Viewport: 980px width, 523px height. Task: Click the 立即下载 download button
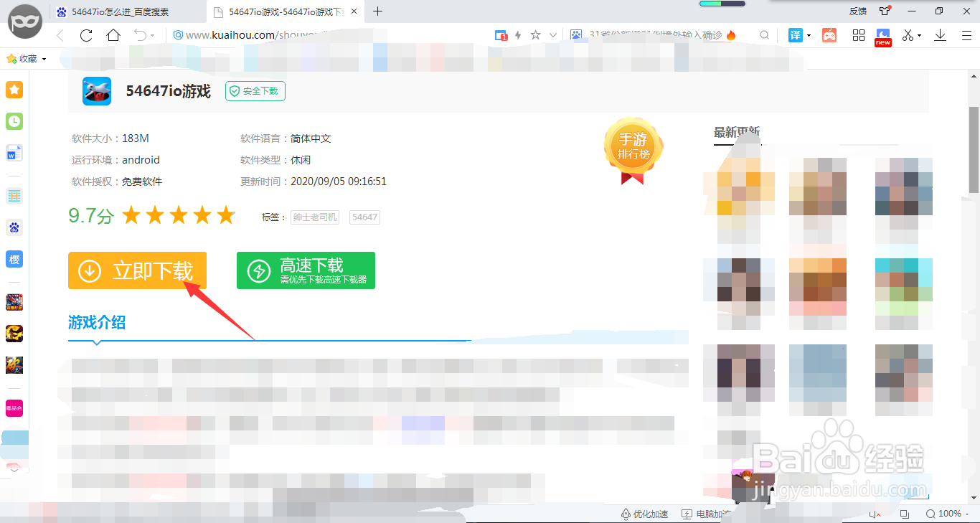[137, 270]
